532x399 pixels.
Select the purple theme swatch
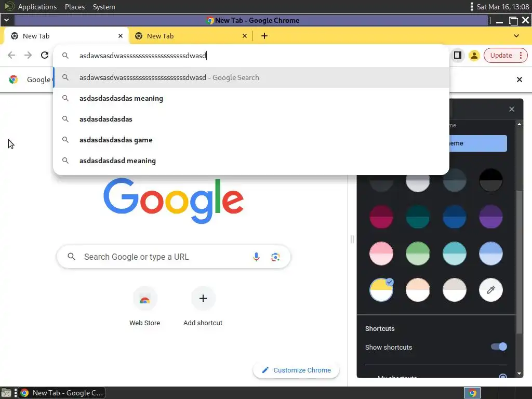[x=490, y=217]
